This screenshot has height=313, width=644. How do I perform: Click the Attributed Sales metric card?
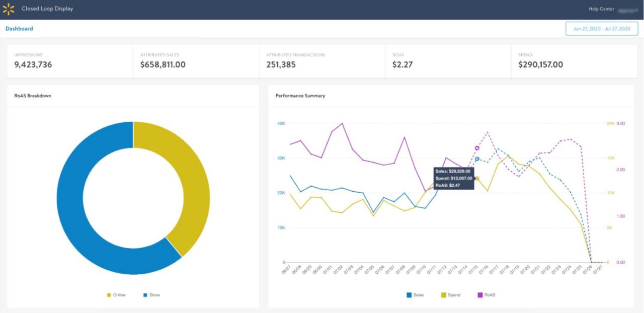coord(196,61)
